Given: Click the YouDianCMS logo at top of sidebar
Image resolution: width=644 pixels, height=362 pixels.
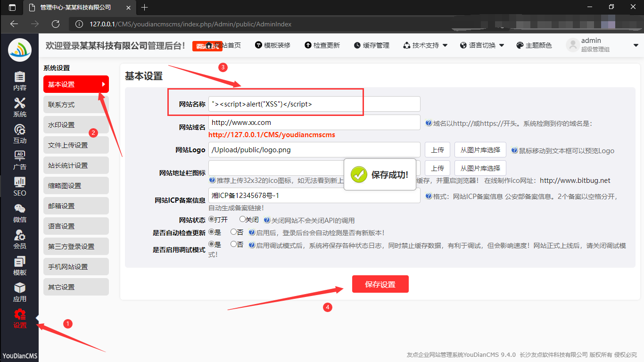Looking at the screenshot, I should (20, 49).
